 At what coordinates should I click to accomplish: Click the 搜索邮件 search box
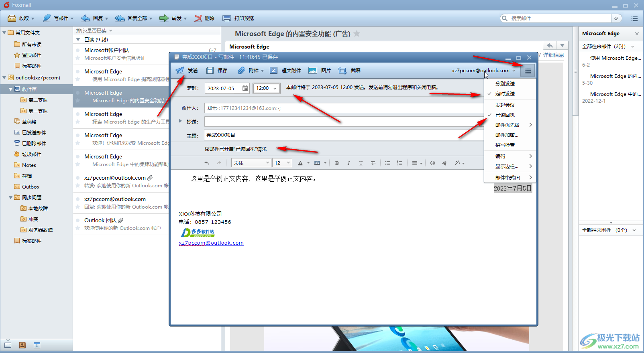pyautogui.click(x=560, y=18)
